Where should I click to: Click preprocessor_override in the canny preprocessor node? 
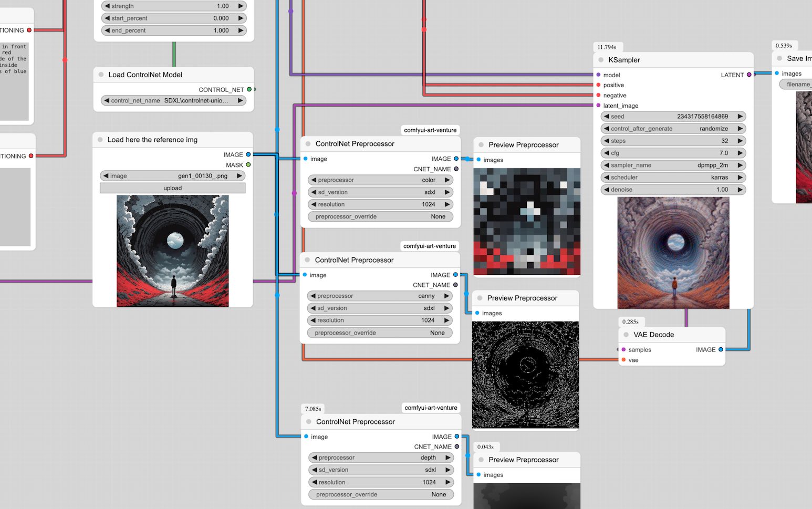[380, 333]
